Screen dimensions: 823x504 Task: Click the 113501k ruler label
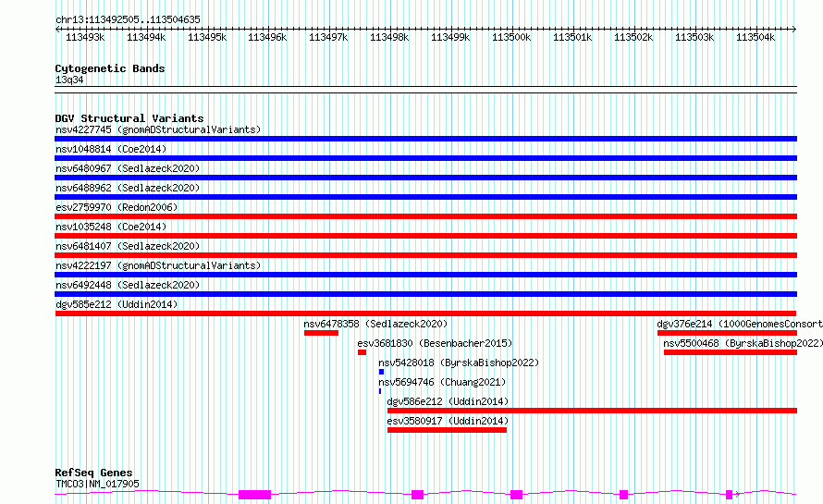click(x=572, y=37)
